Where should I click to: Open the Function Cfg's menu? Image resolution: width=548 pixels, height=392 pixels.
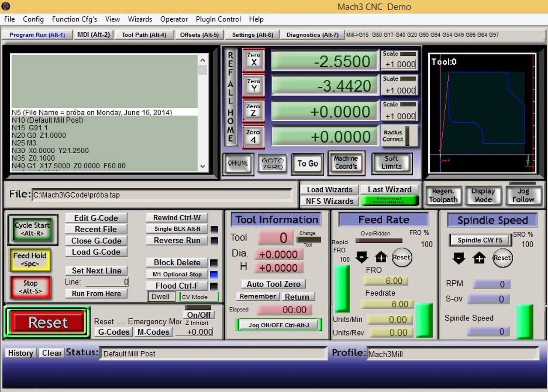click(74, 19)
